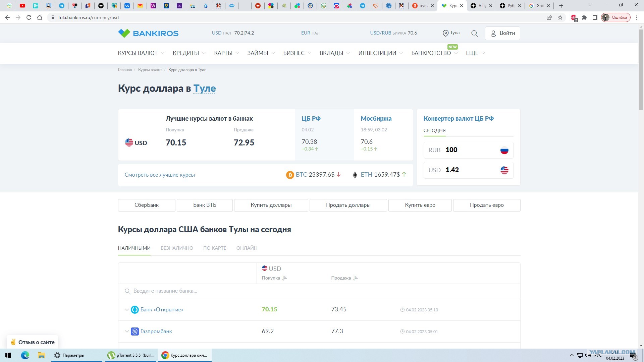Screen dimensions: 644x362
Task: Click the Купить доллары button
Action: (271, 205)
